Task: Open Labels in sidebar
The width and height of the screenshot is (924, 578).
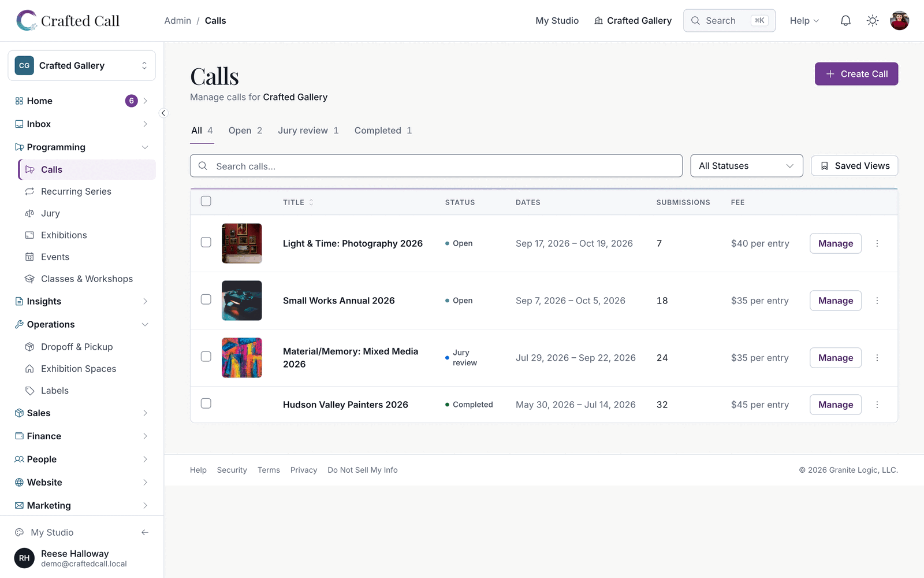Action: click(87, 391)
